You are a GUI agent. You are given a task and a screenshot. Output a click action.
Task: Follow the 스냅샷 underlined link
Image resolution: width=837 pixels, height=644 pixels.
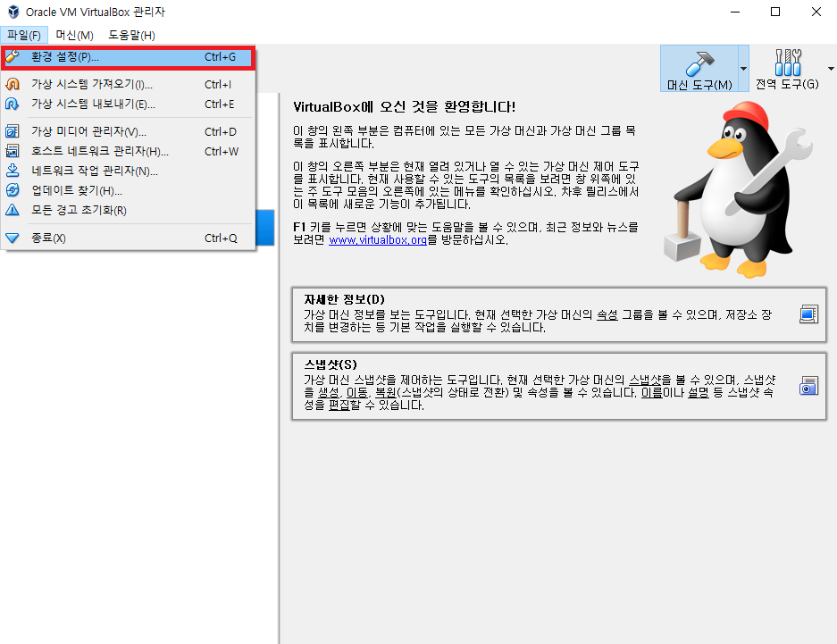[x=645, y=380]
